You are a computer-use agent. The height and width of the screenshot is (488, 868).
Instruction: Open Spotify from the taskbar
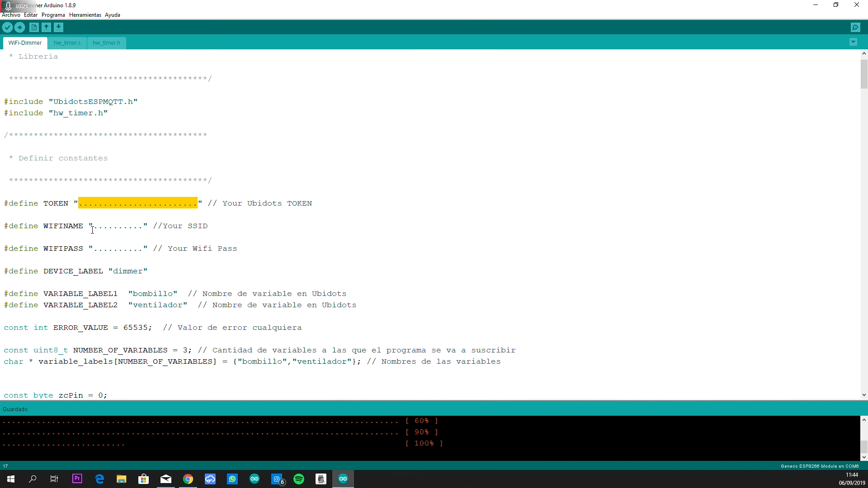coord(299,479)
